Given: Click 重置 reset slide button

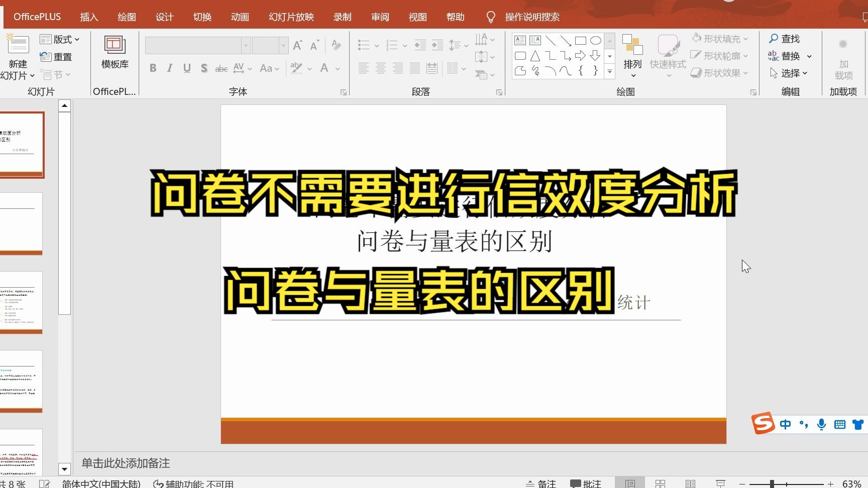Looking at the screenshot, I should tap(56, 57).
